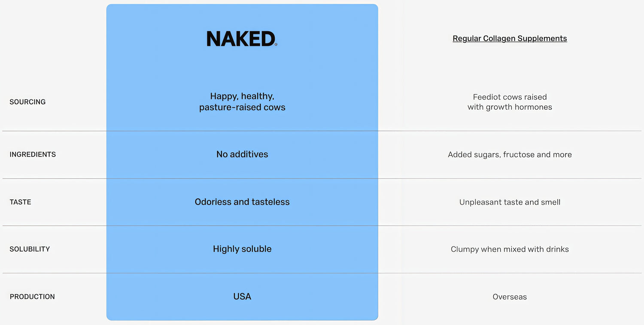Click the 'Odorless and tasteless' cell
This screenshot has width=644, height=325.
pyautogui.click(x=242, y=202)
